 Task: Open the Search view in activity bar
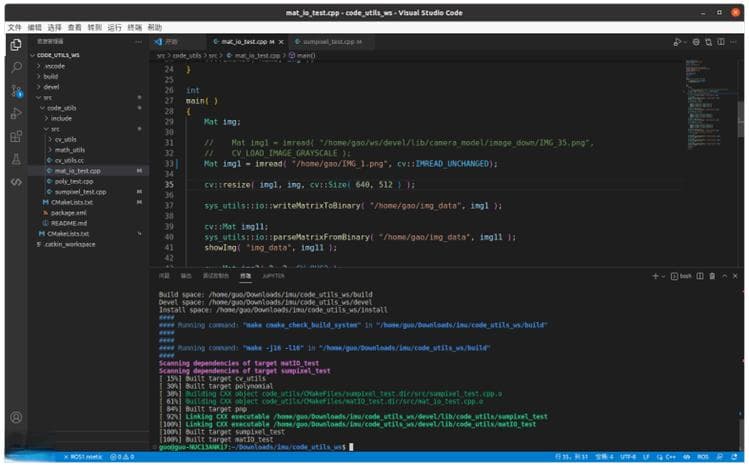(16, 67)
